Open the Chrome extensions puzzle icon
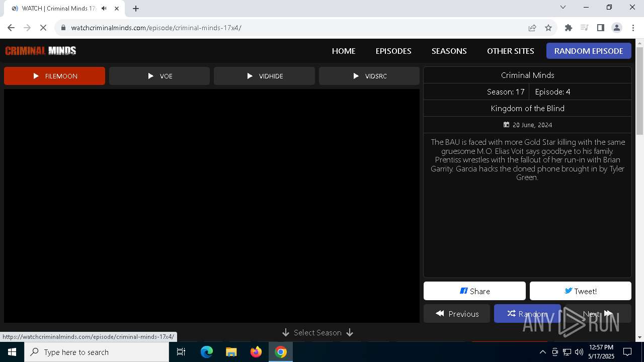The width and height of the screenshot is (644, 362). point(569,28)
